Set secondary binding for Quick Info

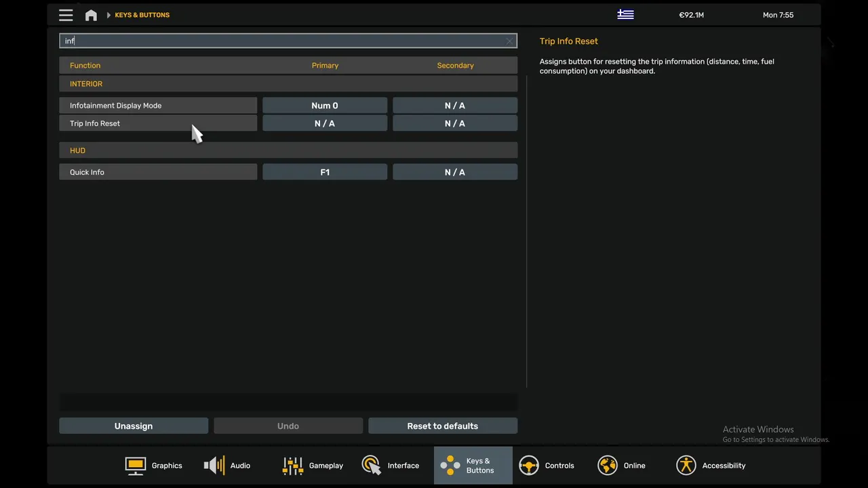(x=455, y=172)
